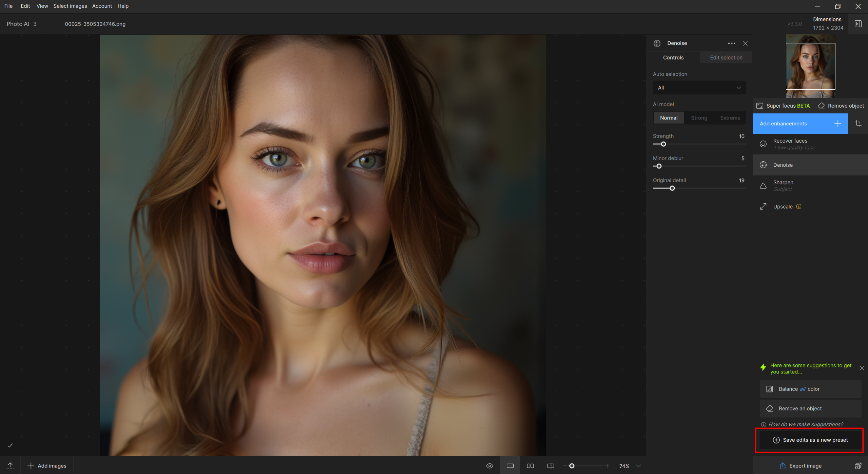Toggle the eye preview original icon

point(490,466)
